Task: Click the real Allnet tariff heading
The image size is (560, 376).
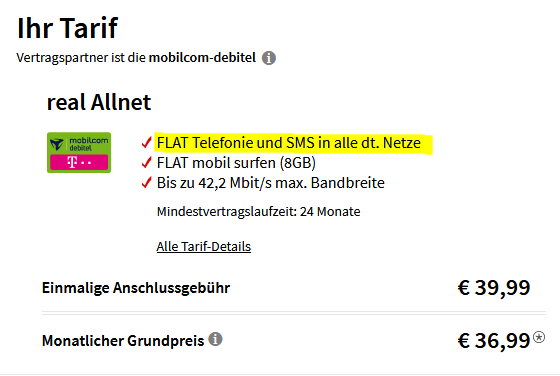Action: point(99,102)
